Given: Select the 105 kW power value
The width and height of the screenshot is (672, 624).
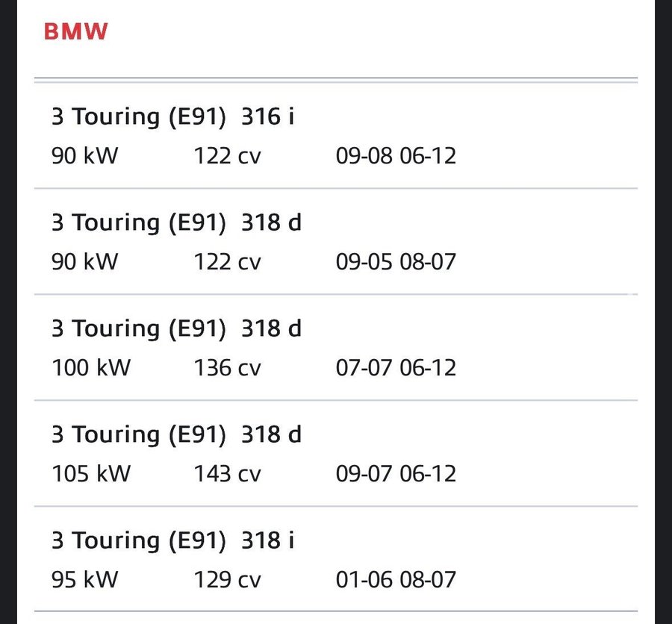Looking at the screenshot, I should pos(90,474).
